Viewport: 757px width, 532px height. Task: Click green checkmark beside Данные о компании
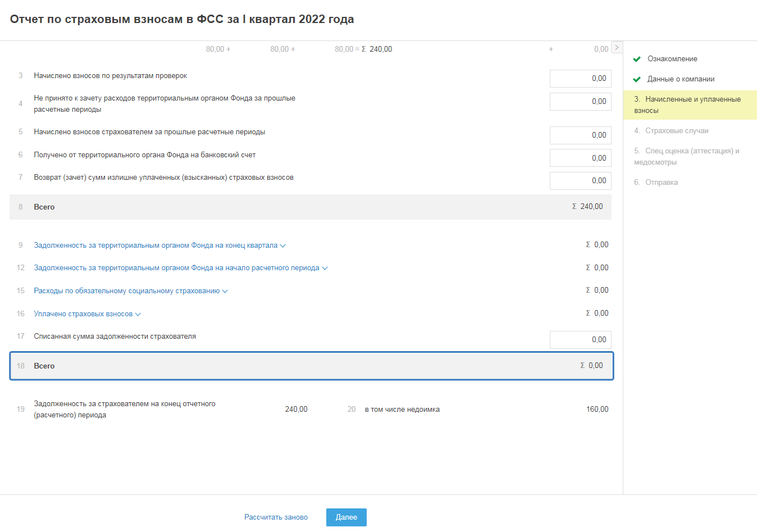coord(637,79)
